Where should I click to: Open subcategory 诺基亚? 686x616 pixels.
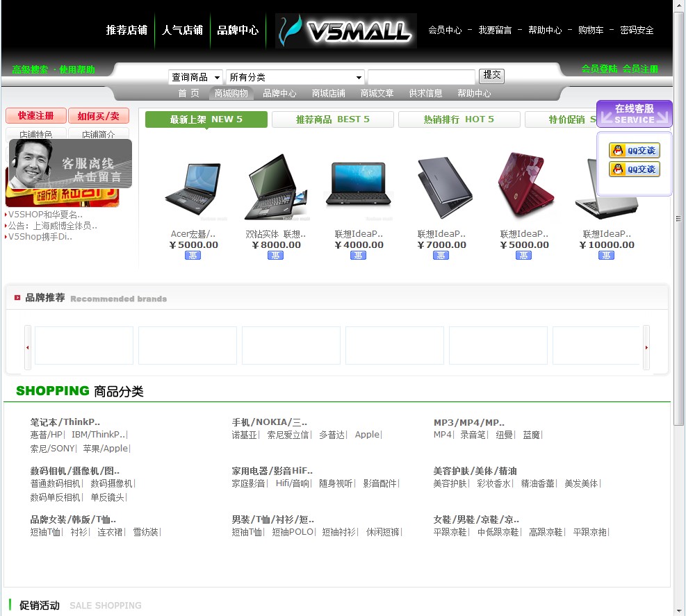244,435
